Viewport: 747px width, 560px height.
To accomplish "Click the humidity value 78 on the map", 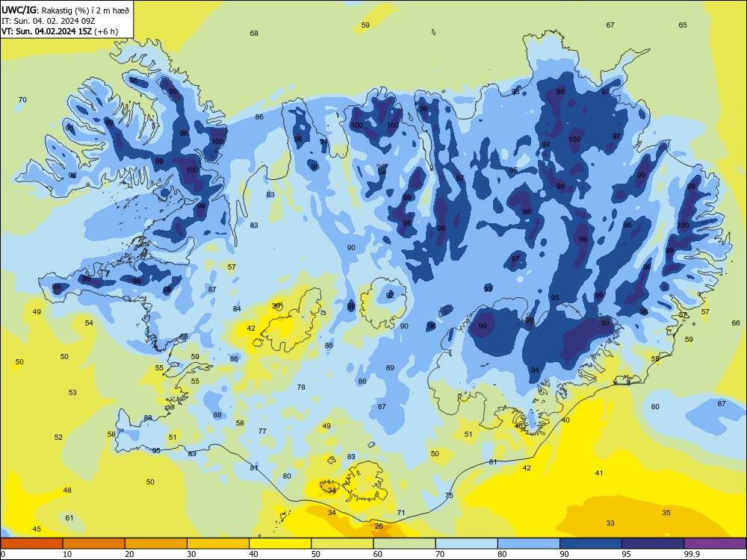I will coord(301,388).
